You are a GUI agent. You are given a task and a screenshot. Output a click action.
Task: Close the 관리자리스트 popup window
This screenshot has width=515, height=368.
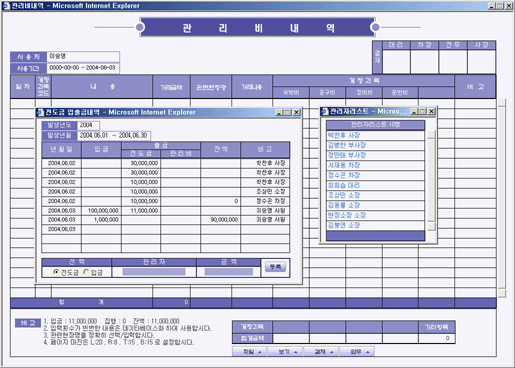click(x=432, y=111)
